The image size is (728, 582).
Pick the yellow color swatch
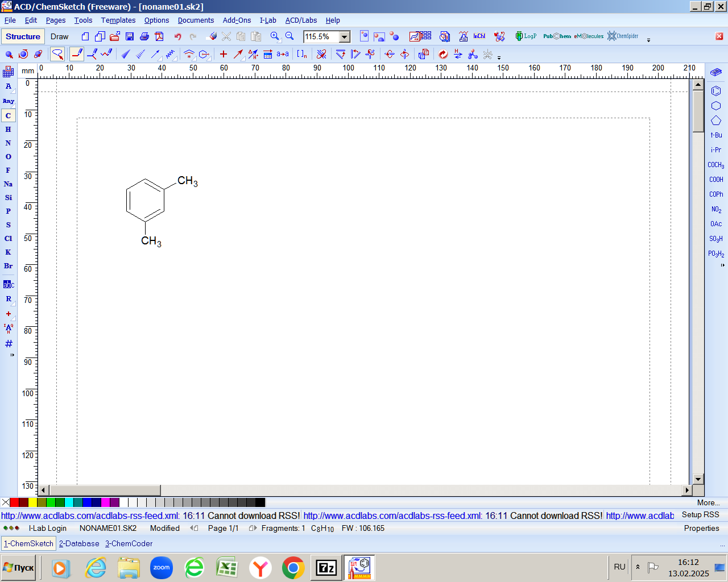tap(32, 502)
